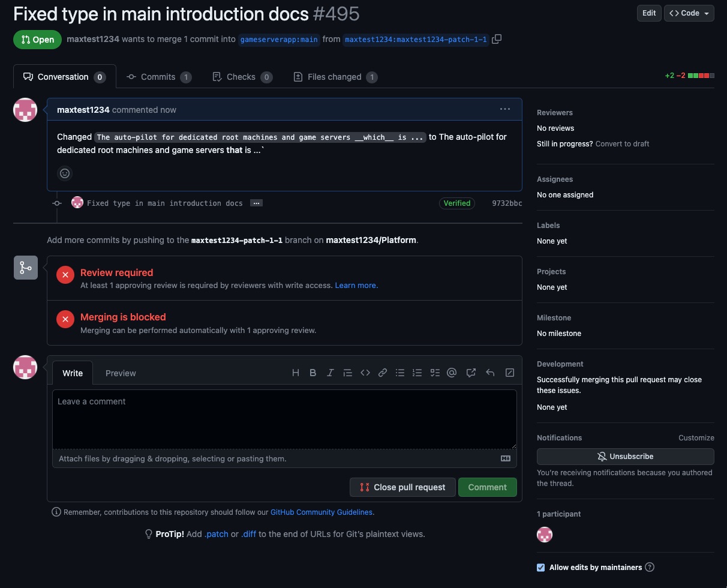Open the Code dropdown menu
Viewport: 727px width, 588px height.
pyautogui.click(x=689, y=13)
